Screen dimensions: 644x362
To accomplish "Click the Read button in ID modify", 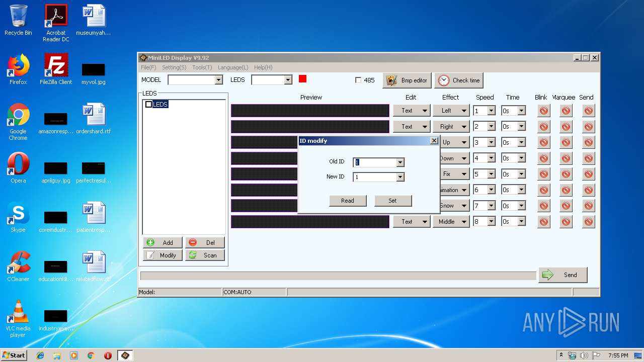I will coord(348,201).
